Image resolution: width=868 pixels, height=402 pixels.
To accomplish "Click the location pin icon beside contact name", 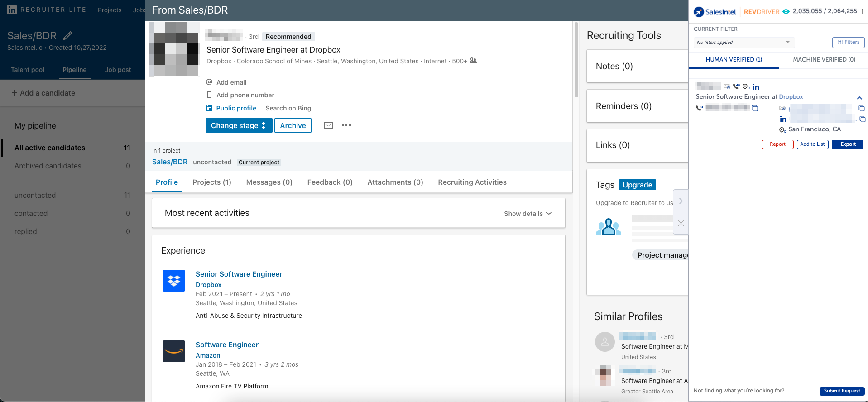I will (746, 86).
